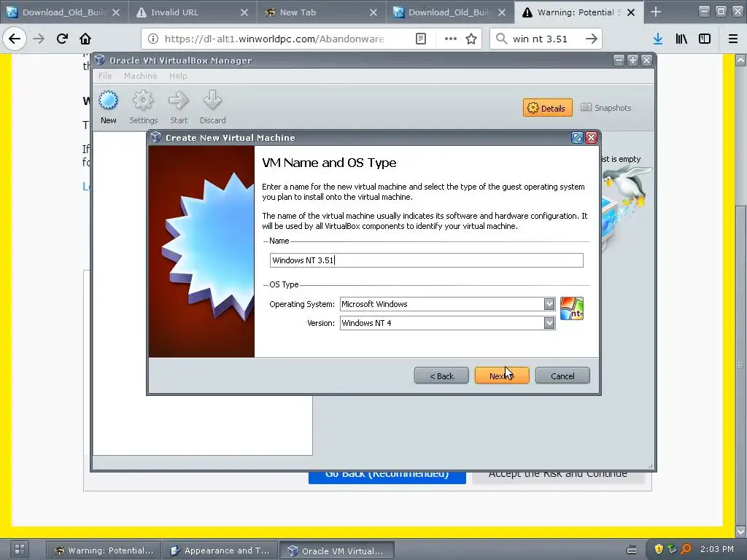Go to browser home page icon

85,39
